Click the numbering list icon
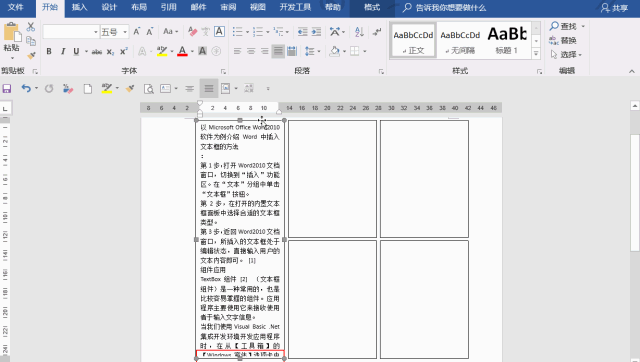The height and width of the screenshot is (362, 640). (x=258, y=31)
